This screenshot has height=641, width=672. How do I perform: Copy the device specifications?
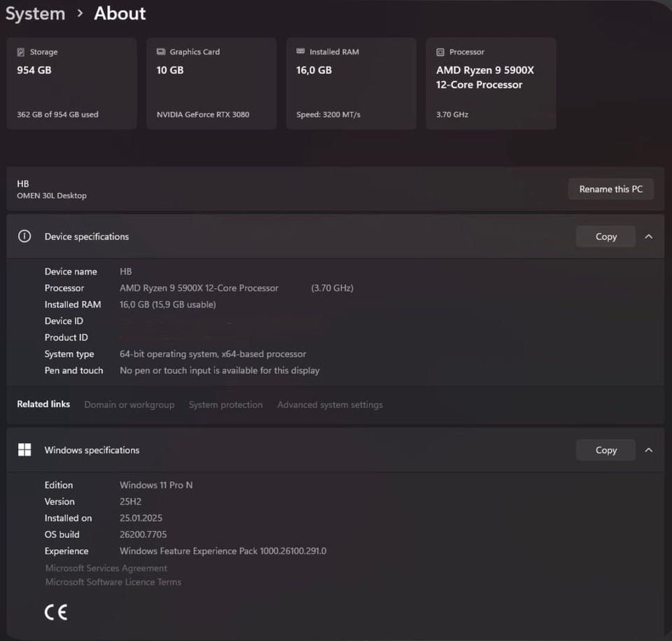tap(605, 237)
